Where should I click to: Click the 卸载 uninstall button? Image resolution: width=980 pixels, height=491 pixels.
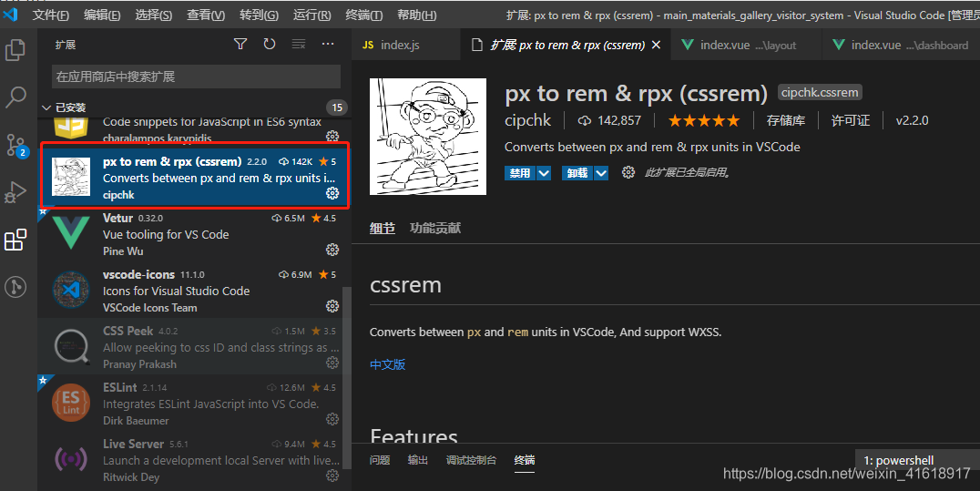(577, 173)
